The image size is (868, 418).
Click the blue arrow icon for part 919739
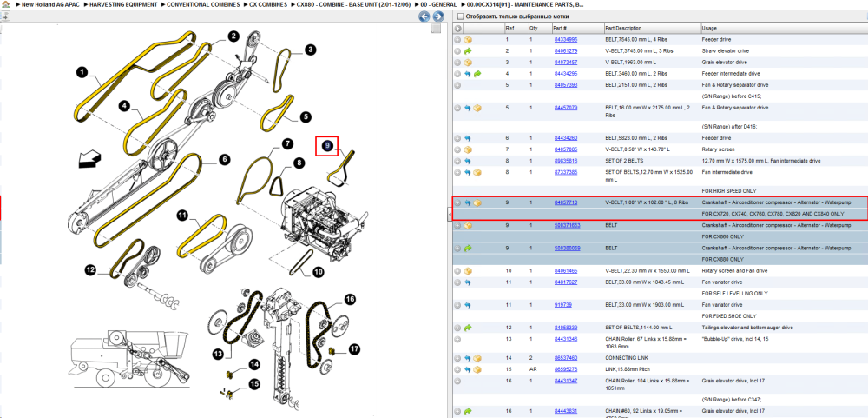coord(469,305)
